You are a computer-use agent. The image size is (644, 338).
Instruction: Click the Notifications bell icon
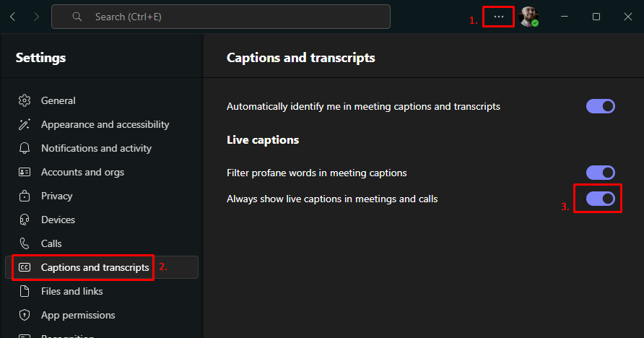coord(25,148)
